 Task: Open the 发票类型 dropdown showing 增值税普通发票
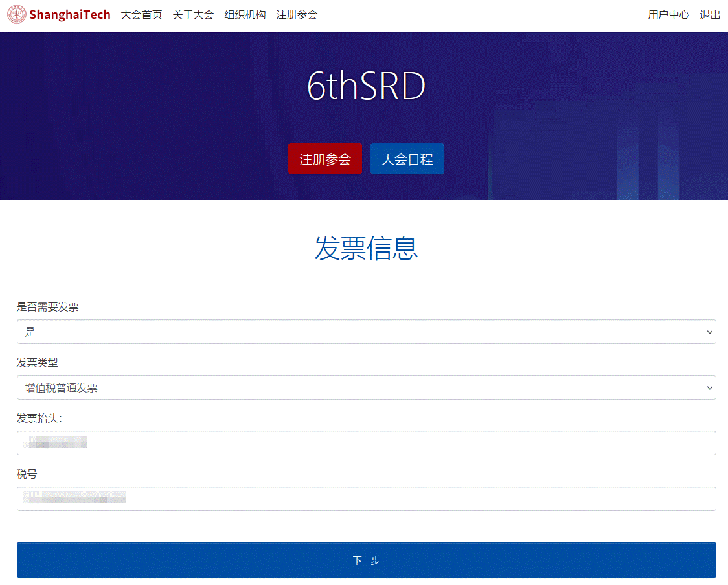coord(366,387)
